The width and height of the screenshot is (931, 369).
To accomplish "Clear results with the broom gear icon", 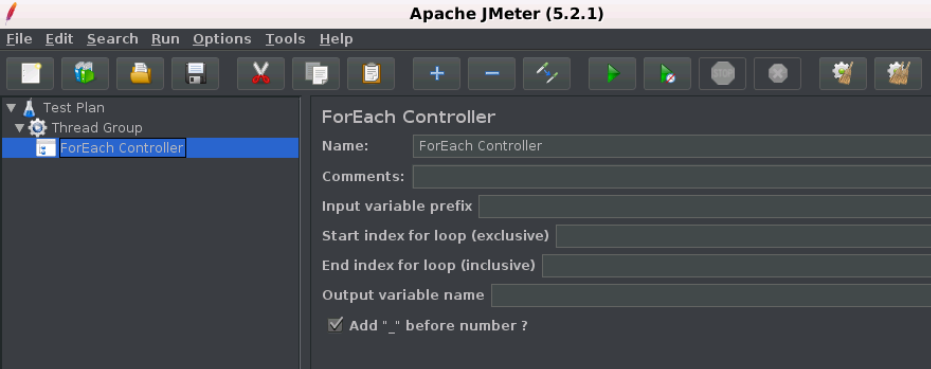I will (843, 74).
